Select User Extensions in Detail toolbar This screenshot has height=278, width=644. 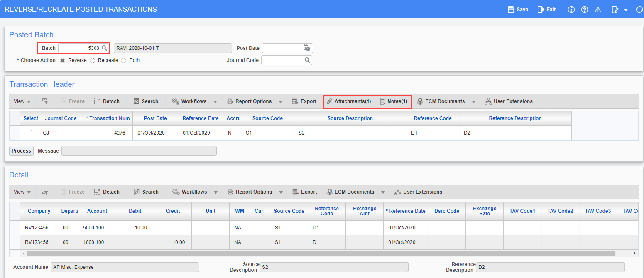point(419,192)
